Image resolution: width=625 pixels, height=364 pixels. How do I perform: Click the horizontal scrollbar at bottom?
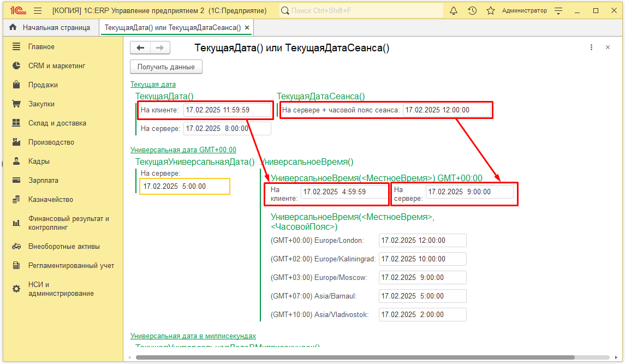click(x=355, y=357)
